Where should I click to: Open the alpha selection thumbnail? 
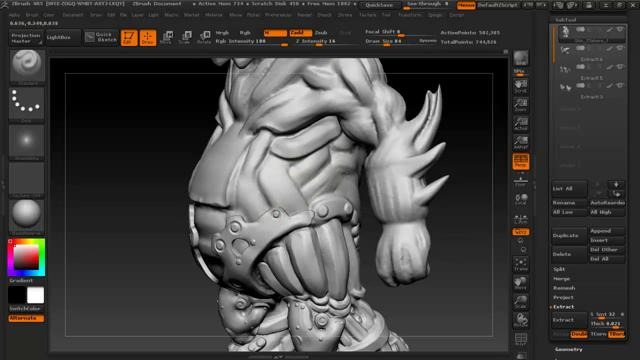(x=27, y=141)
